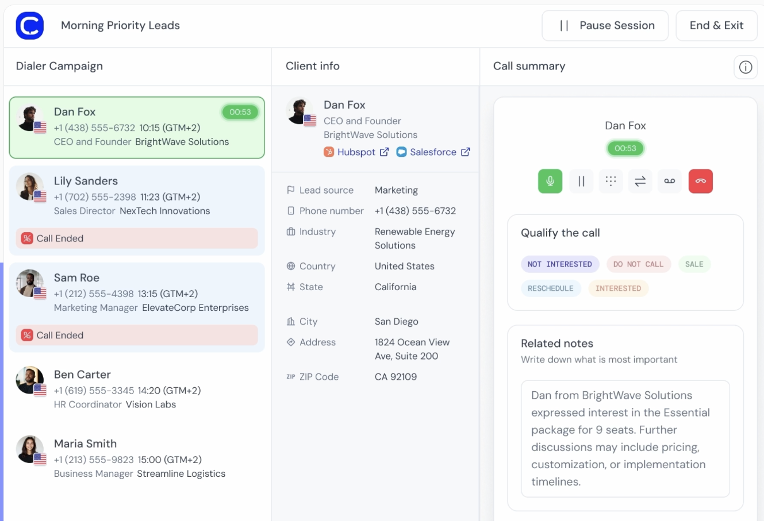The width and height of the screenshot is (764, 532).
Task: Hang up with the red end call button
Action: tap(700, 181)
